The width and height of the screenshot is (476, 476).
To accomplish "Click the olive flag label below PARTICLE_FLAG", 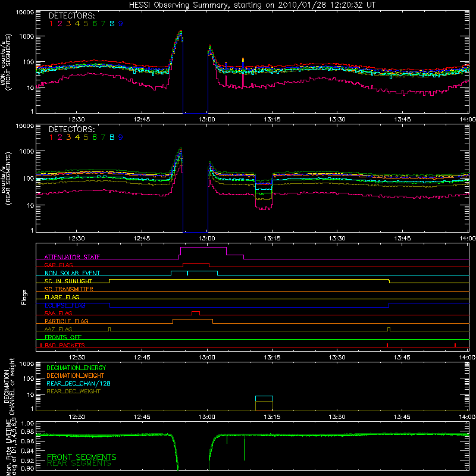I will pyautogui.click(x=58, y=329).
